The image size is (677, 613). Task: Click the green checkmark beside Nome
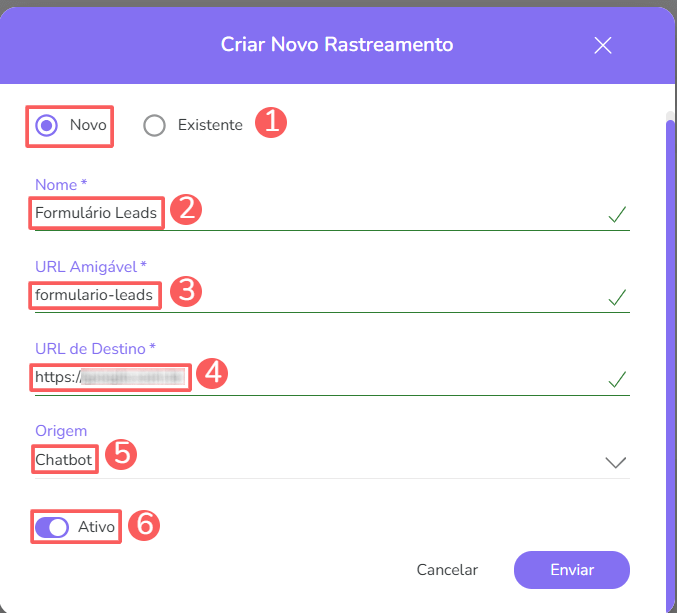click(617, 214)
